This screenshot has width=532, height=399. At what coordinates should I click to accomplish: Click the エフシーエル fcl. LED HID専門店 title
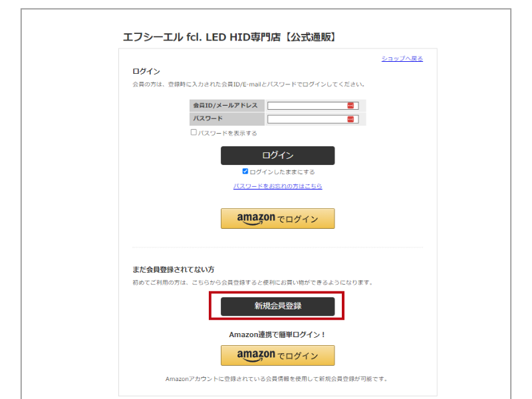tap(229, 37)
